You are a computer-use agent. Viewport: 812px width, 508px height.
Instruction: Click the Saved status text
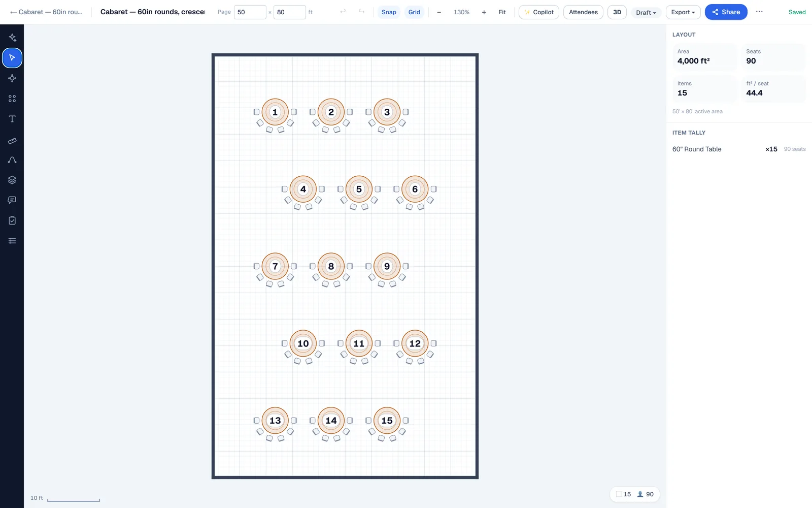(797, 12)
